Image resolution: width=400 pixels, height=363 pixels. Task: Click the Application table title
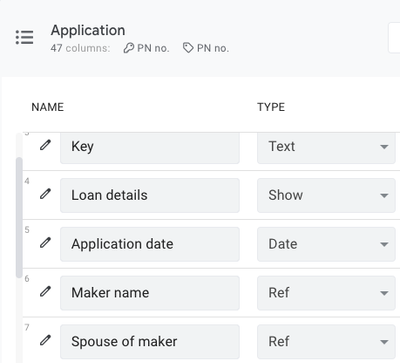point(88,31)
